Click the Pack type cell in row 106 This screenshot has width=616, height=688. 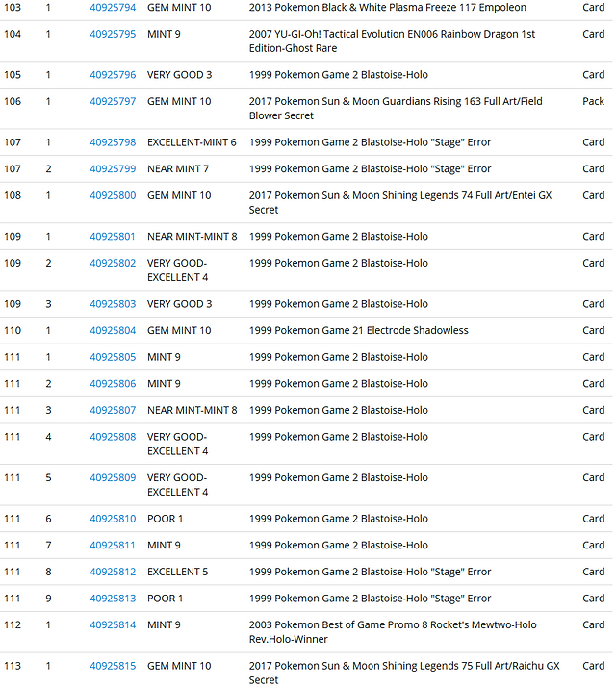(x=593, y=101)
